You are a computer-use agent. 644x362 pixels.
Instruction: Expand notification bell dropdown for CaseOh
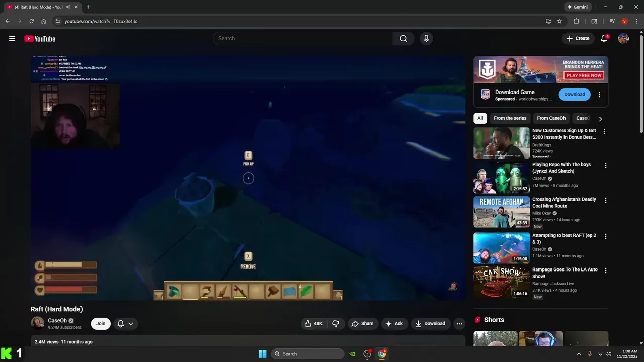point(125,324)
